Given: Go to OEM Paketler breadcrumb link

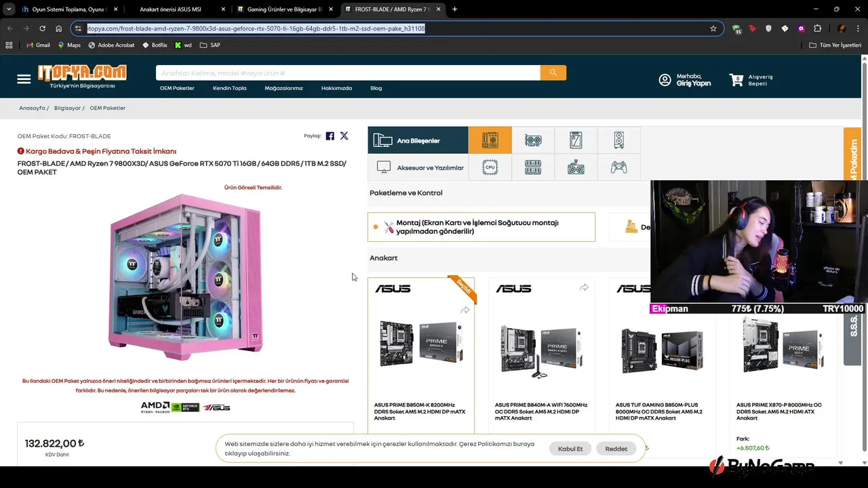Looking at the screenshot, I should (107, 108).
